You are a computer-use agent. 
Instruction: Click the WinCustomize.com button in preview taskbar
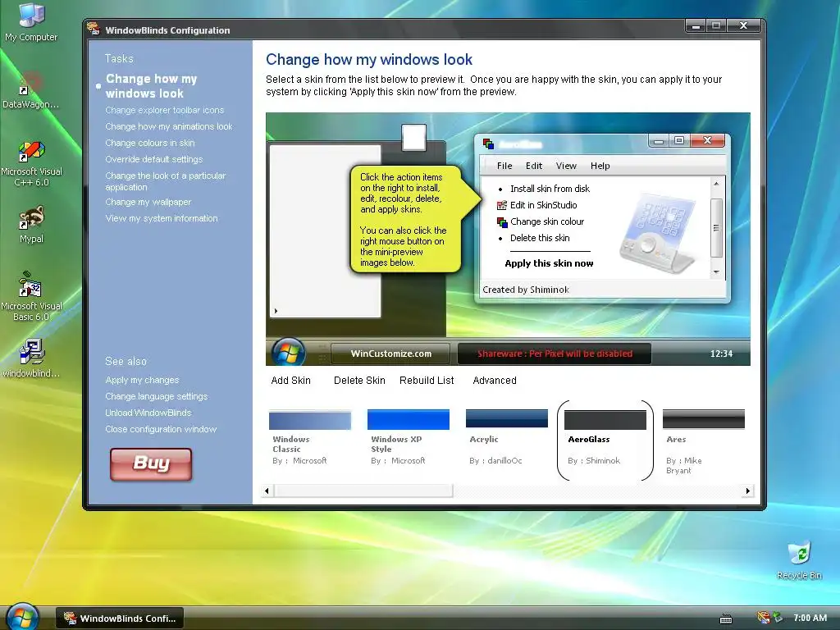click(391, 354)
